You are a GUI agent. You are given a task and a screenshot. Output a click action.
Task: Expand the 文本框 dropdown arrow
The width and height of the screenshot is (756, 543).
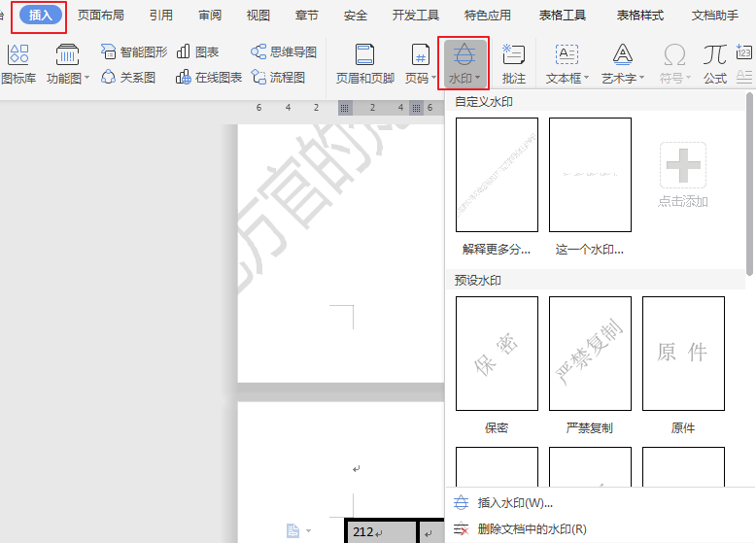[586, 77]
